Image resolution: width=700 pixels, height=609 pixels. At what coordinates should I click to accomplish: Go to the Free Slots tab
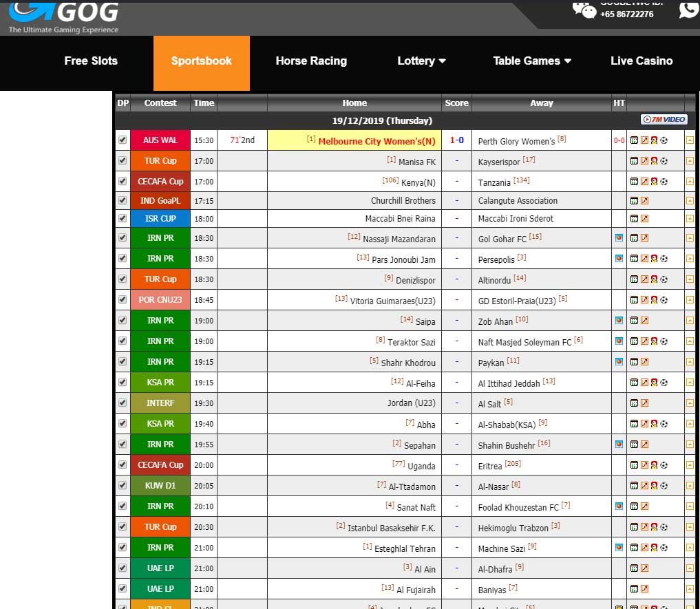(x=91, y=61)
